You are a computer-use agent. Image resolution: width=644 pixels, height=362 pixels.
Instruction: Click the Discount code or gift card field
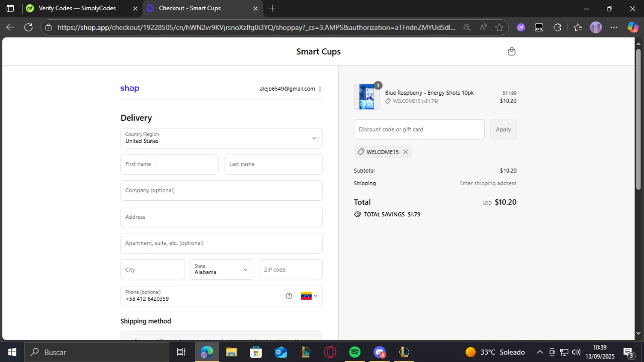click(419, 130)
